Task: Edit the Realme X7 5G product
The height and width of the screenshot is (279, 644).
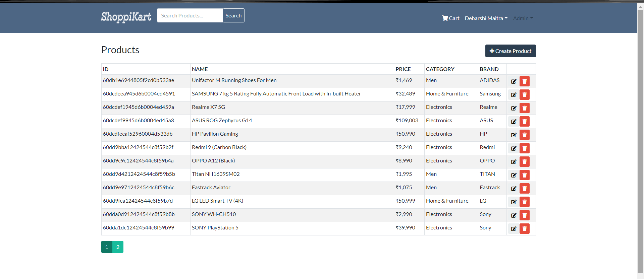Action: click(x=514, y=108)
